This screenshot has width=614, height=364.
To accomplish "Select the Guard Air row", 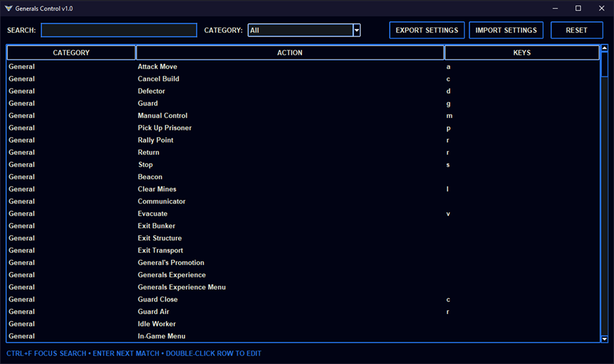I will point(303,311).
